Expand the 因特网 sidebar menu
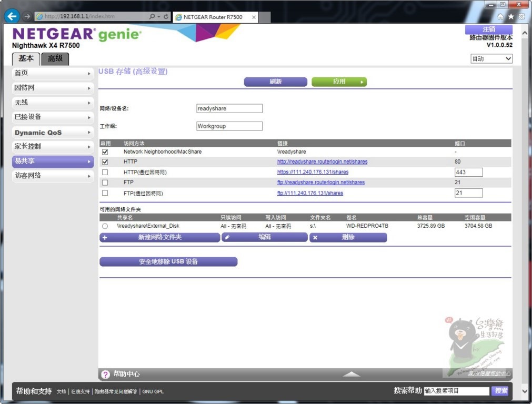This screenshot has width=532, height=404. 53,88
